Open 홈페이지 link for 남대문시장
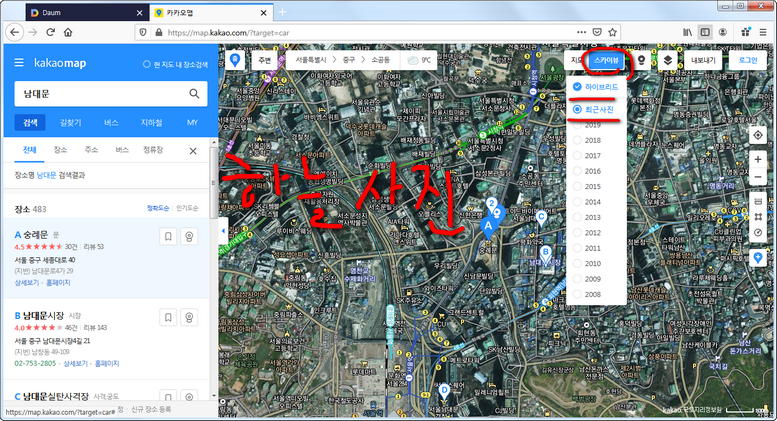This screenshot has height=421, width=777. tap(107, 363)
